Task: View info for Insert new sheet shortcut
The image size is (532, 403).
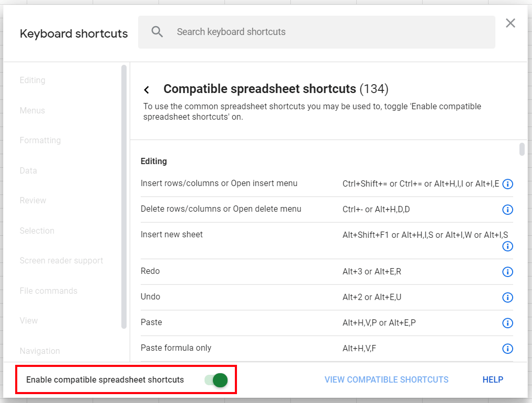Action: (x=507, y=246)
